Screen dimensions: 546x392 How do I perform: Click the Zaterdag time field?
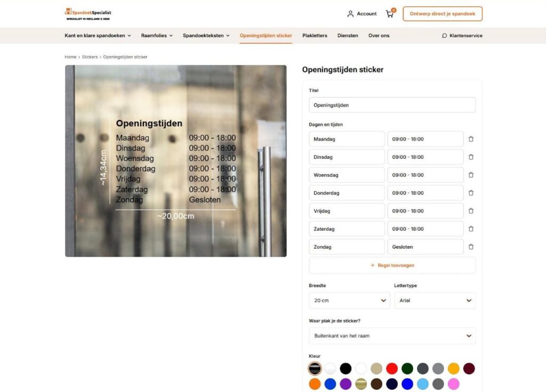[x=425, y=229]
